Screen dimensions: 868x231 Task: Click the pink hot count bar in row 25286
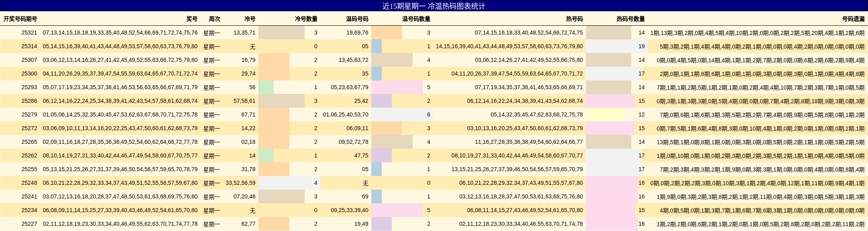click(610, 101)
